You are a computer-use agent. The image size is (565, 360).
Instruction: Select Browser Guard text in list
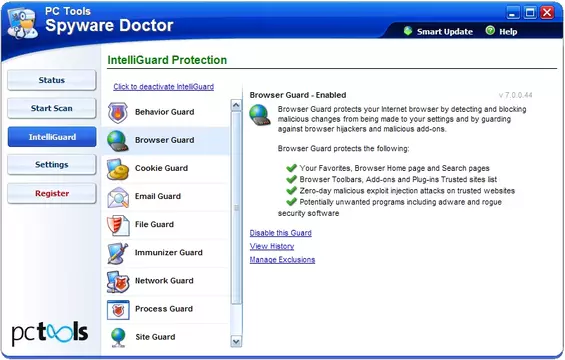pos(165,140)
